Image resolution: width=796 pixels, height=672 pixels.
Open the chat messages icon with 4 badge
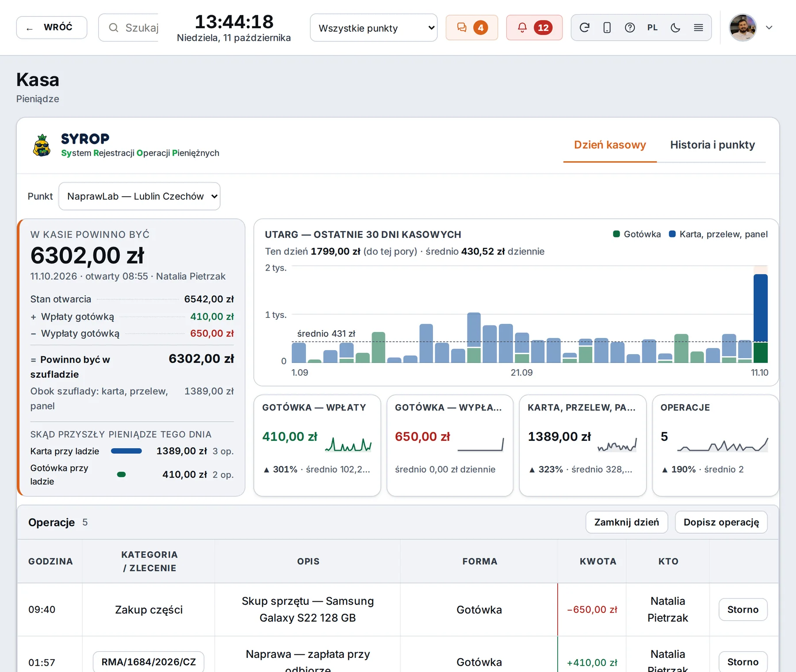[472, 27]
